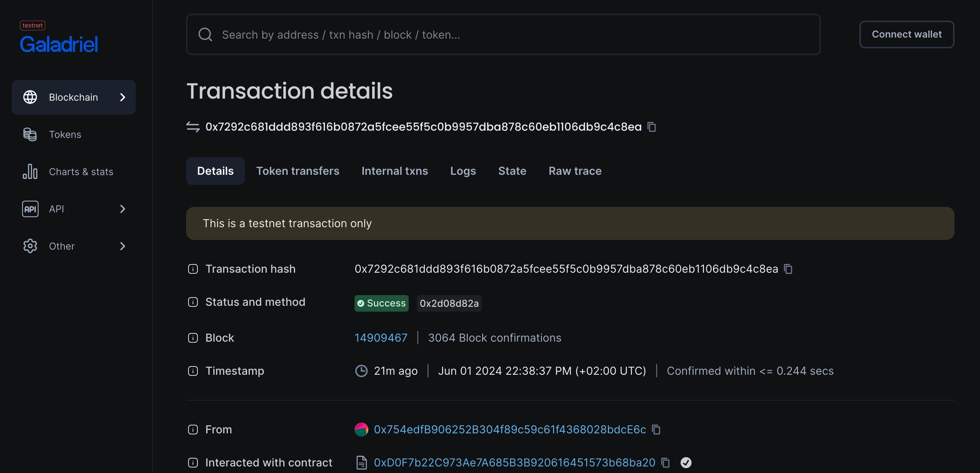Click the clock icon in Timestamp row
The width and height of the screenshot is (980, 473).
point(361,371)
